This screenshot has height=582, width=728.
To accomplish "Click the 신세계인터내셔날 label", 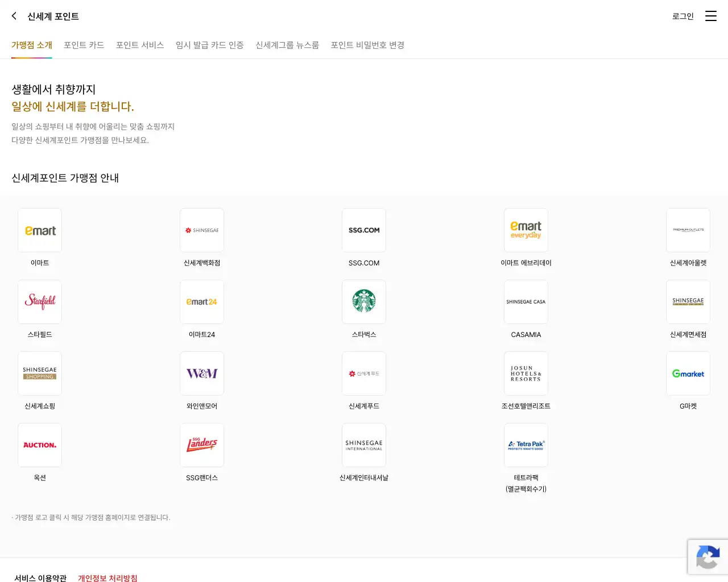I will pyautogui.click(x=364, y=478).
